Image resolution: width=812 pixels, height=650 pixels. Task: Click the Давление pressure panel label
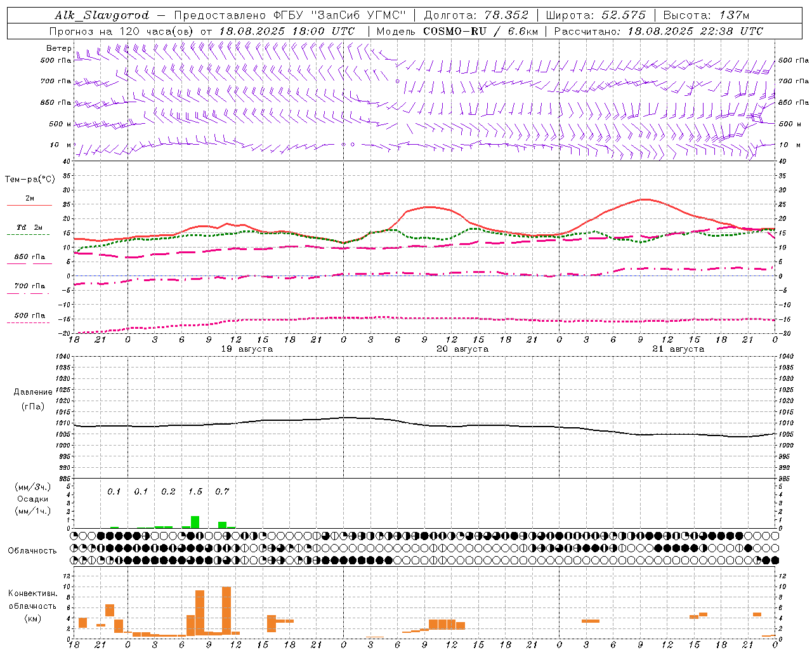33,392
